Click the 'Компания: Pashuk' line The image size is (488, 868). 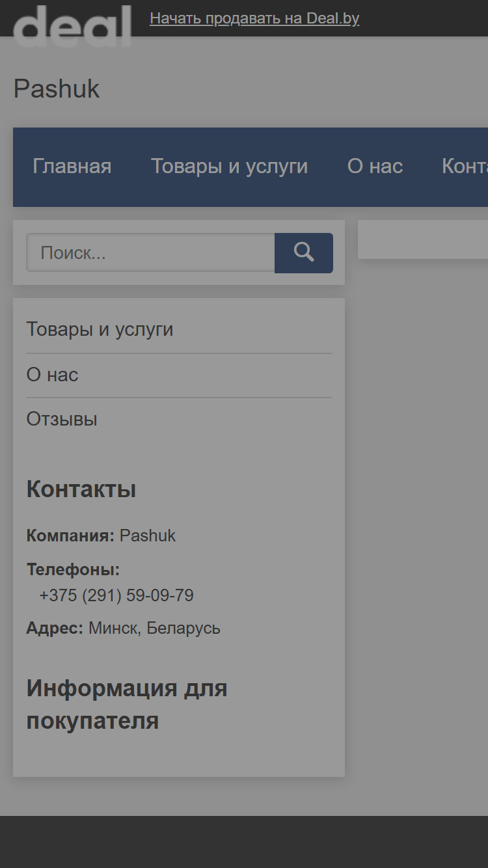[101, 536]
